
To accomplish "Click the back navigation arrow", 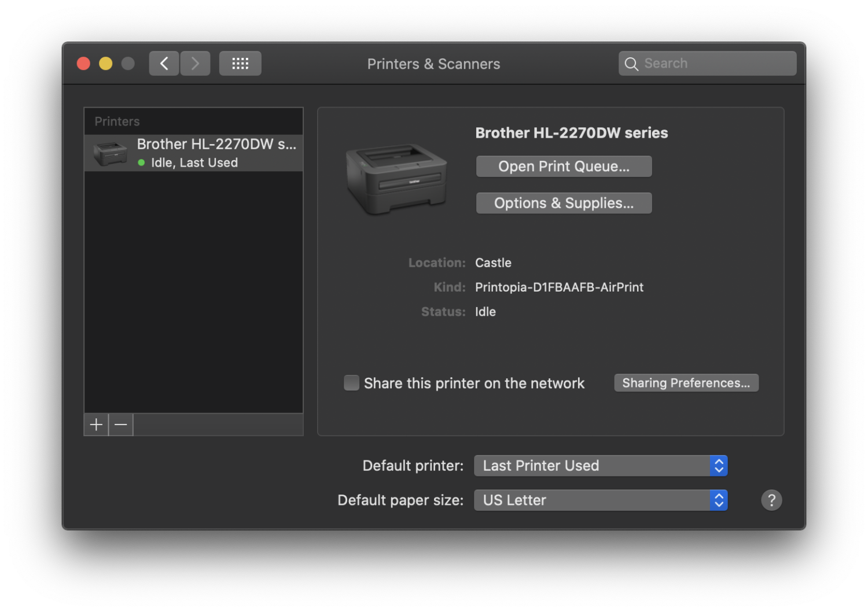I will pyautogui.click(x=164, y=63).
